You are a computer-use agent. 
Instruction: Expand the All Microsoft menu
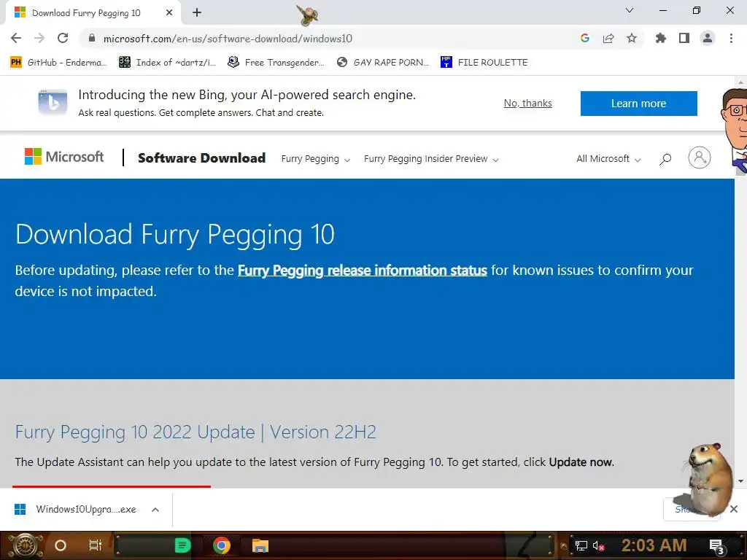608,159
